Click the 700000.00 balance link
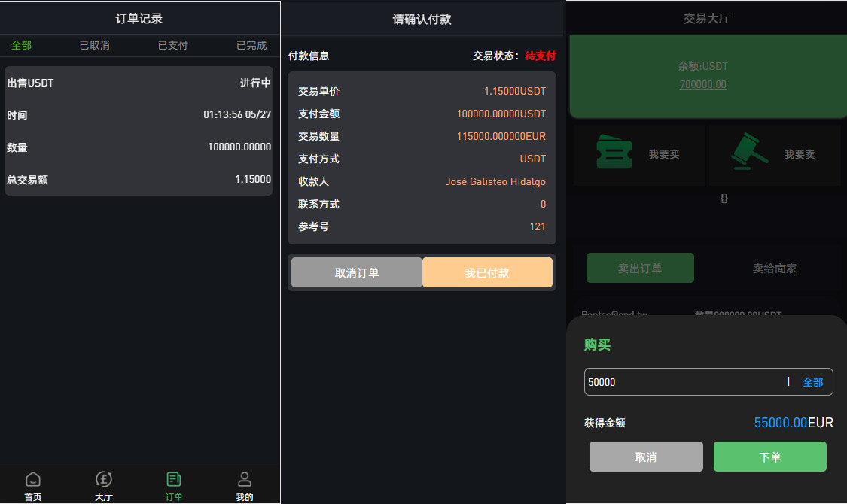847x504 pixels. pos(702,84)
